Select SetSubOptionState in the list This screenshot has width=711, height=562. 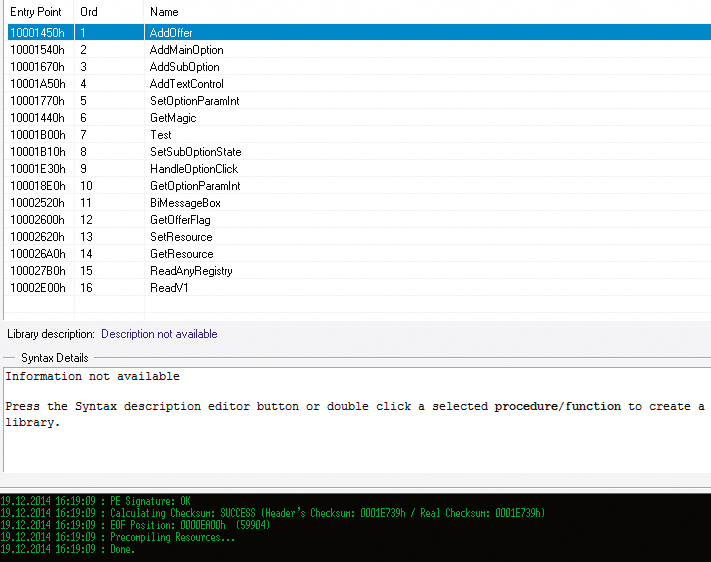point(195,152)
